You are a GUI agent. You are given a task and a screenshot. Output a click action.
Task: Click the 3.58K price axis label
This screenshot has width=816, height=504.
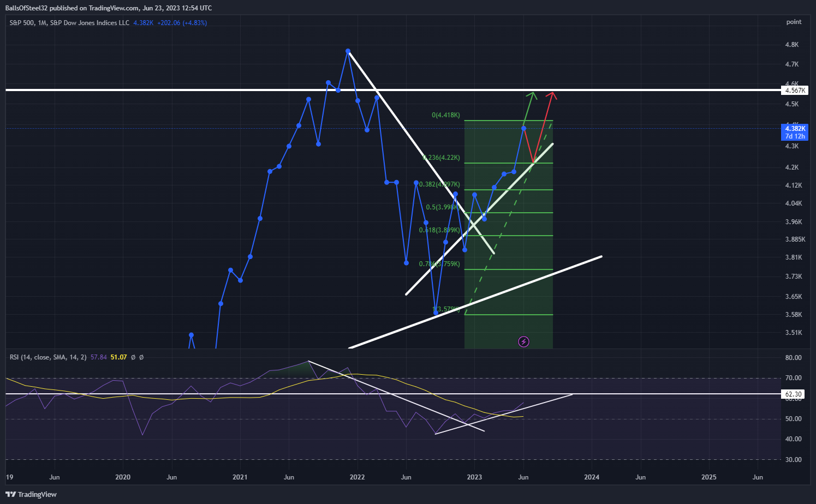click(794, 315)
